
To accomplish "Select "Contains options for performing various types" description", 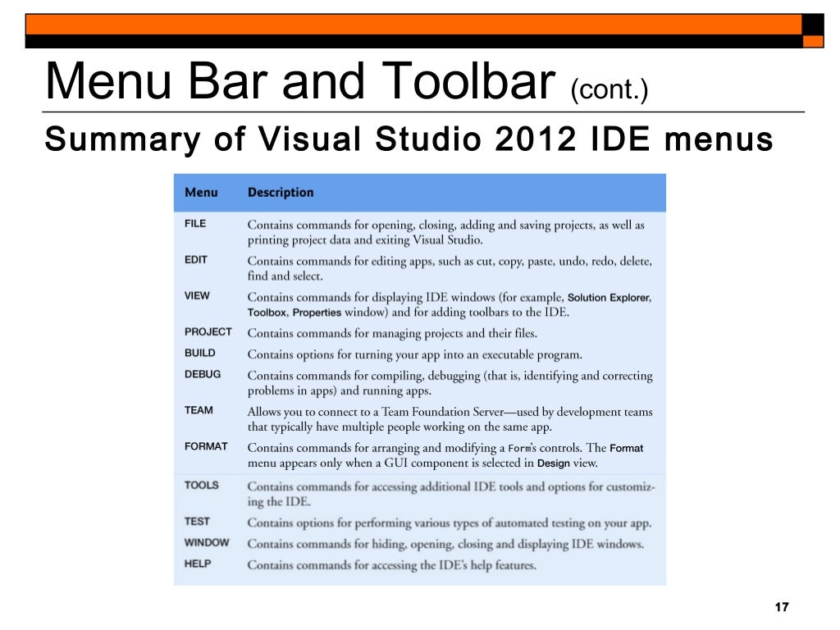I will point(450,523).
